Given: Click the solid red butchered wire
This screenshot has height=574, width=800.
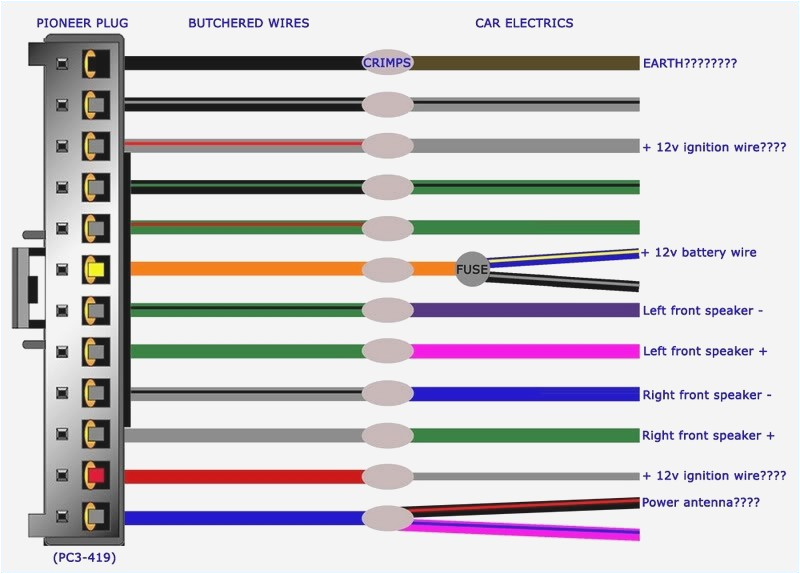Looking at the screenshot, I should (x=244, y=477).
